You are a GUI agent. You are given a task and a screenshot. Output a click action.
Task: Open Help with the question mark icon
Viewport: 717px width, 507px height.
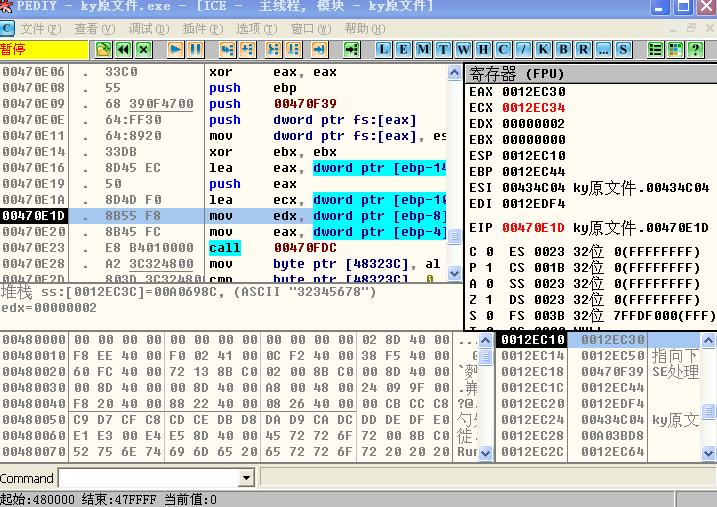[696, 49]
